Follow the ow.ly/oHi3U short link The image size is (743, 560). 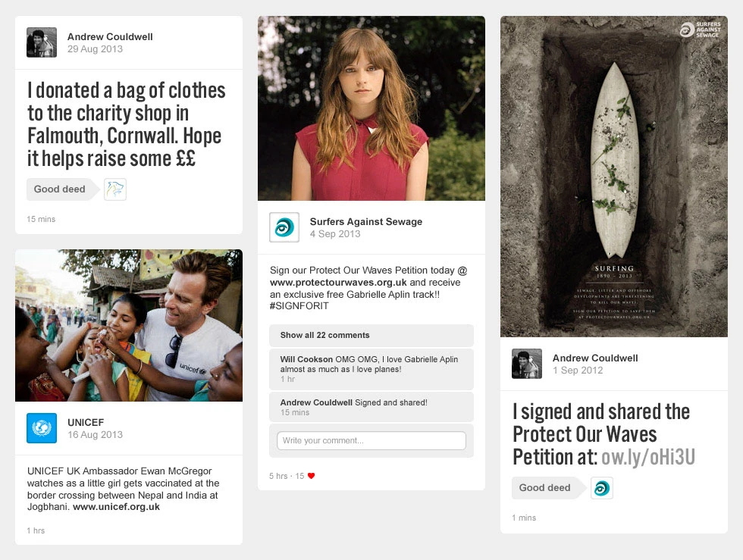tap(647, 457)
